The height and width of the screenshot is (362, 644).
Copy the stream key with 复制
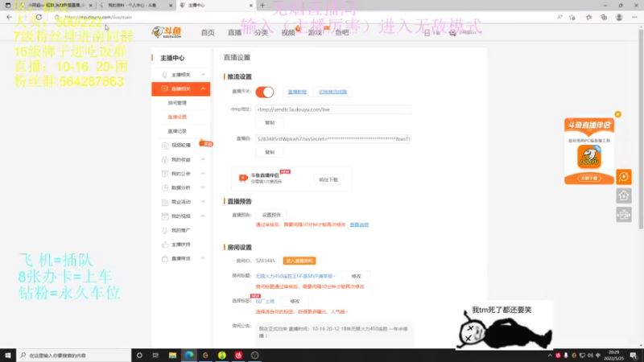coord(270,152)
